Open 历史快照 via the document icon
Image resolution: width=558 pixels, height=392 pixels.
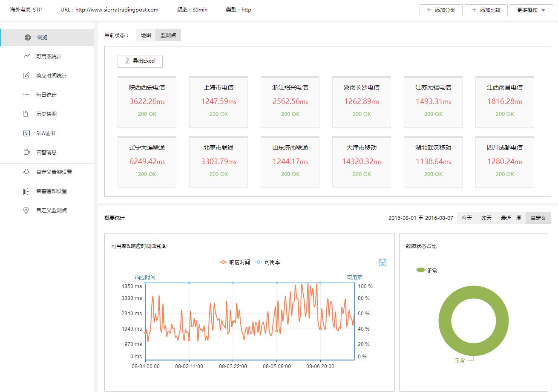click(x=26, y=114)
